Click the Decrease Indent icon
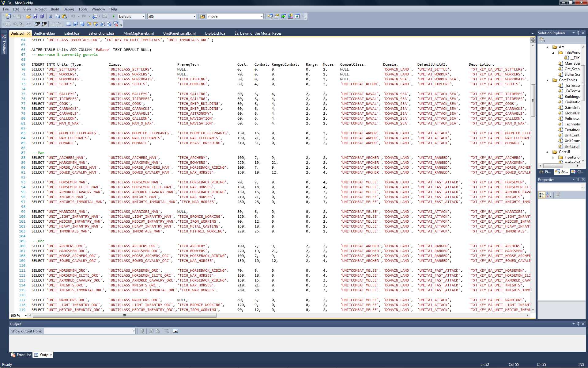Viewport: 588px width, 368px height. coord(37,24)
